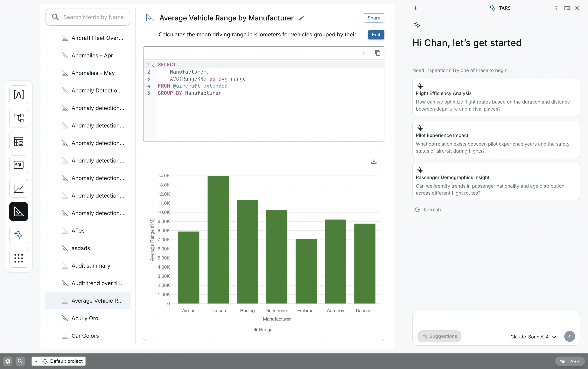Viewport: 588px width, 369px height.
Task: Toggle the TARS panel pop-out window icon
Action: [567, 8]
